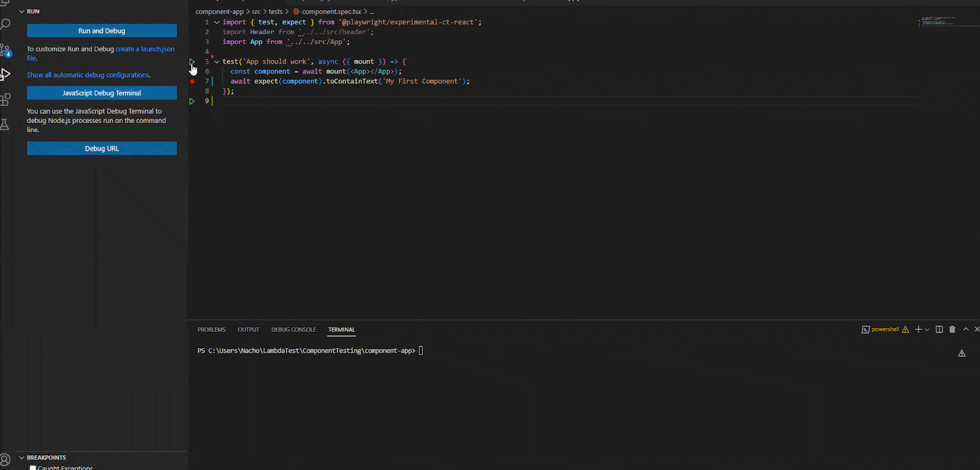Click the '../../src/header' import path
980x470 pixels.
[x=334, y=32]
